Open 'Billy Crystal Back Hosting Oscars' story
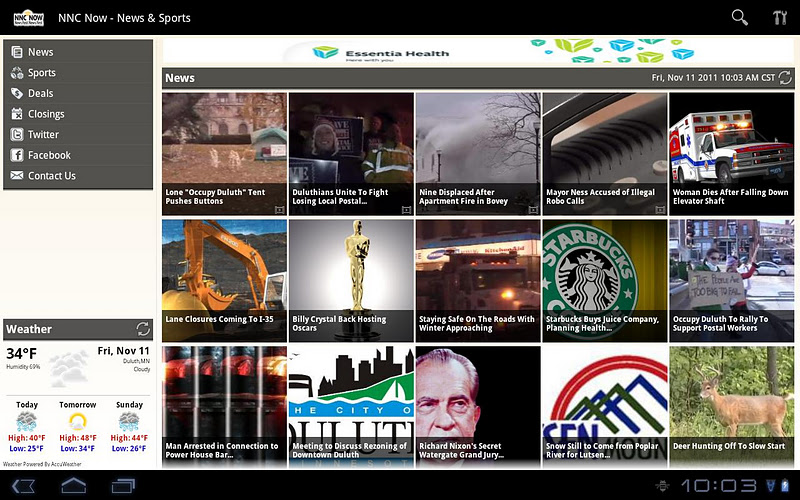The height and width of the screenshot is (500, 800). 352,281
